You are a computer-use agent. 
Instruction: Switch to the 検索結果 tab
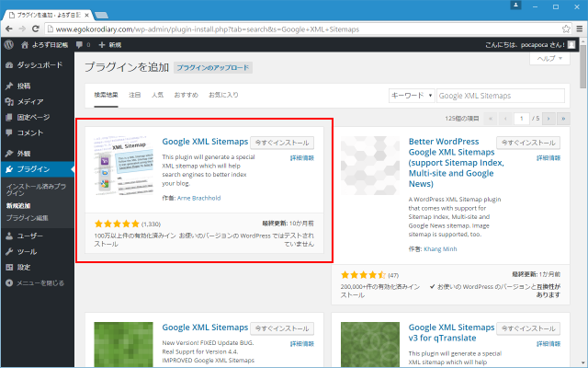pos(107,95)
